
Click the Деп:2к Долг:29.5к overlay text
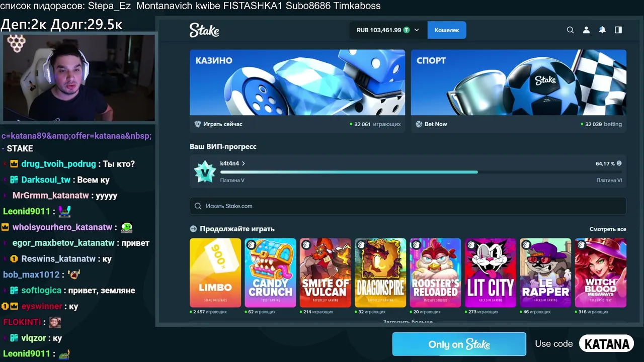(x=61, y=24)
